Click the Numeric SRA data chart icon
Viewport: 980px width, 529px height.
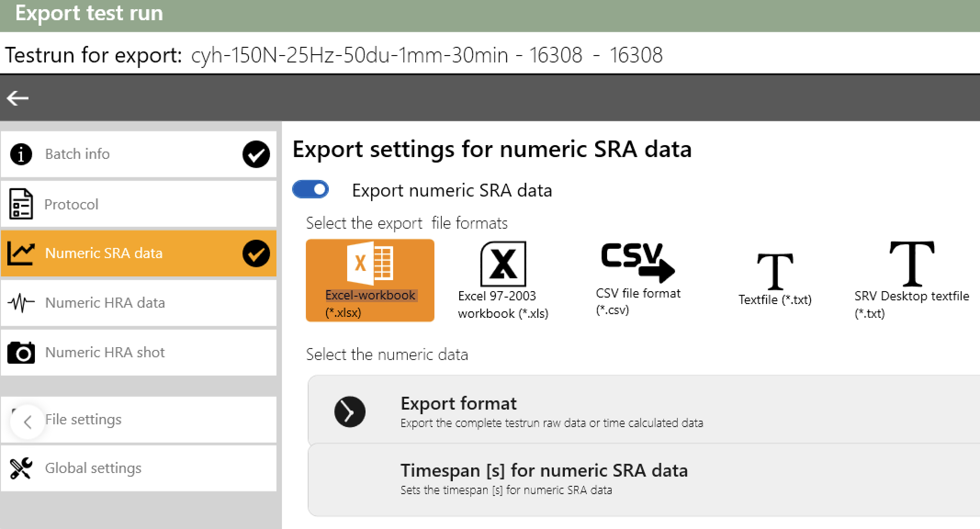click(21, 253)
